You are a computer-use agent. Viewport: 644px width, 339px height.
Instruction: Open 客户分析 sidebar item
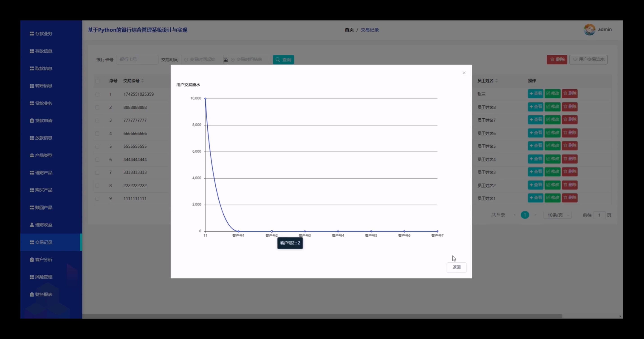(43, 260)
